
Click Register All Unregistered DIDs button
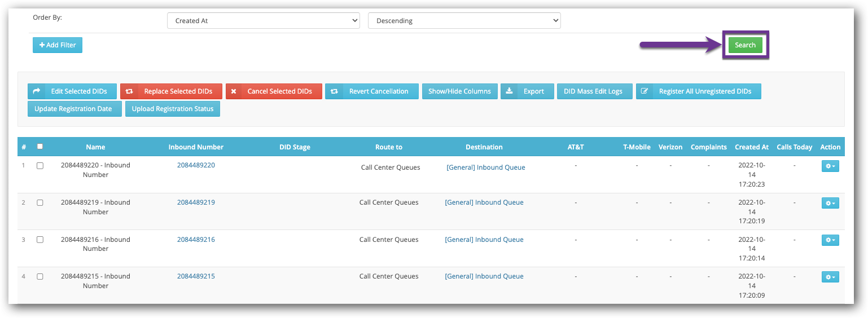pyautogui.click(x=699, y=91)
